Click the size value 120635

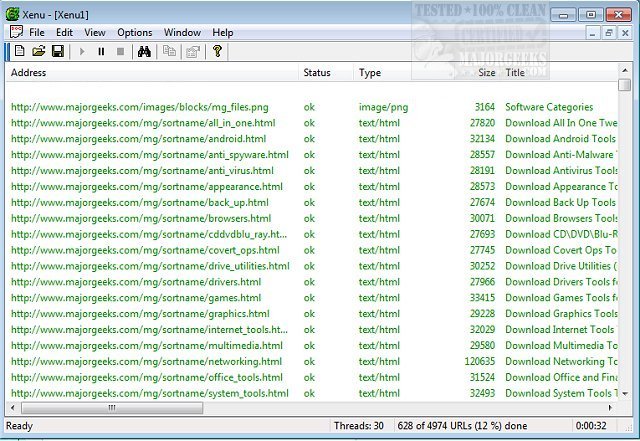[480, 361]
